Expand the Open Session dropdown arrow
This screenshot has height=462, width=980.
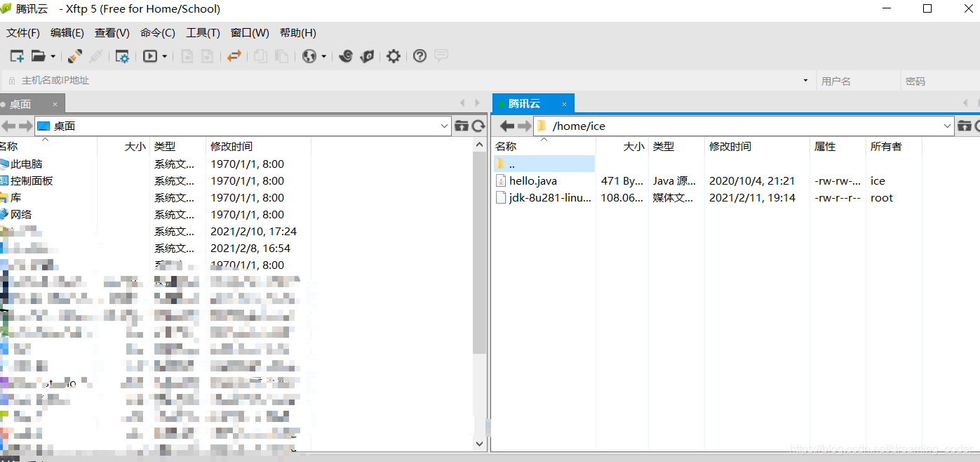53,57
